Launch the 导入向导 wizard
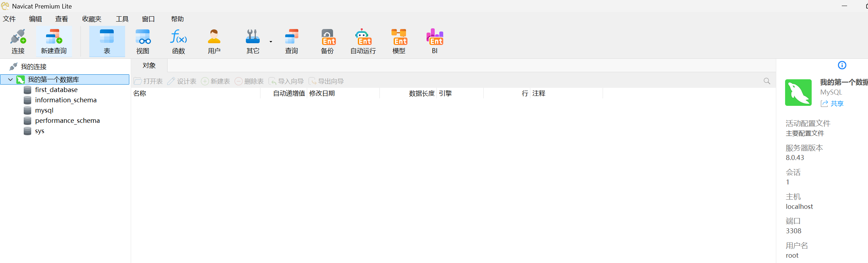The height and width of the screenshot is (263, 868). (x=286, y=81)
